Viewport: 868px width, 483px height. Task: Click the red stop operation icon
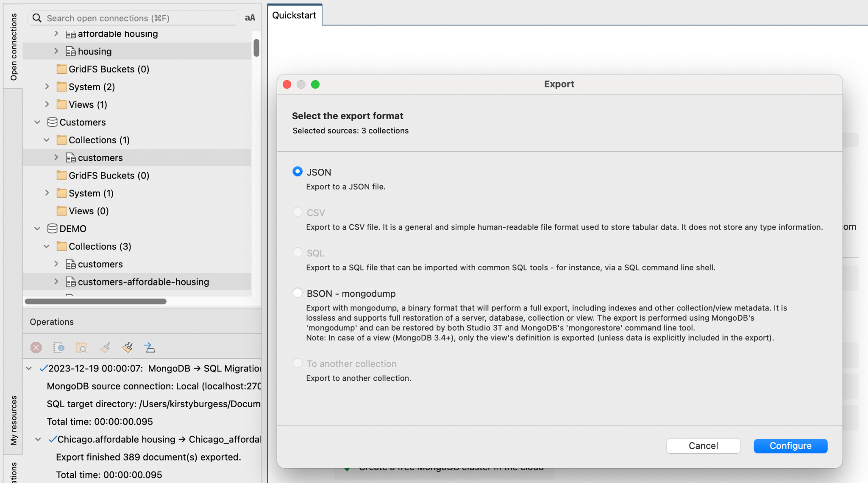click(36, 348)
